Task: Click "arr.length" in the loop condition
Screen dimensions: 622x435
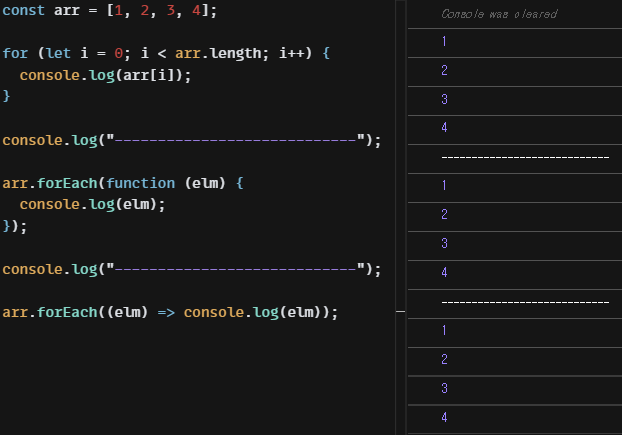Action: click(218, 54)
